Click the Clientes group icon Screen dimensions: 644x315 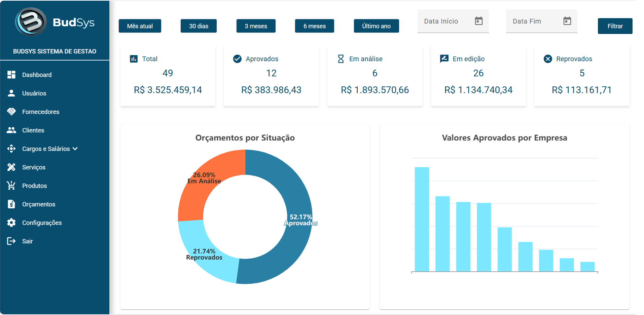click(11, 130)
